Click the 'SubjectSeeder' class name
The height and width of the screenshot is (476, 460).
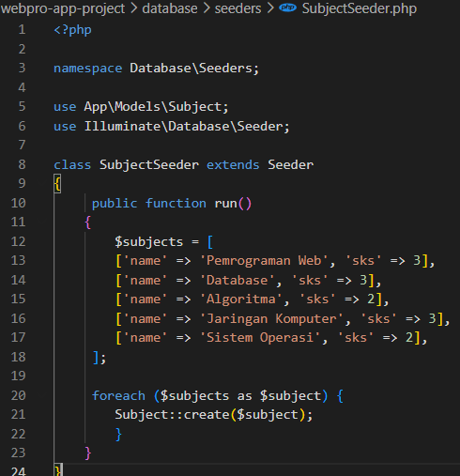point(149,165)
